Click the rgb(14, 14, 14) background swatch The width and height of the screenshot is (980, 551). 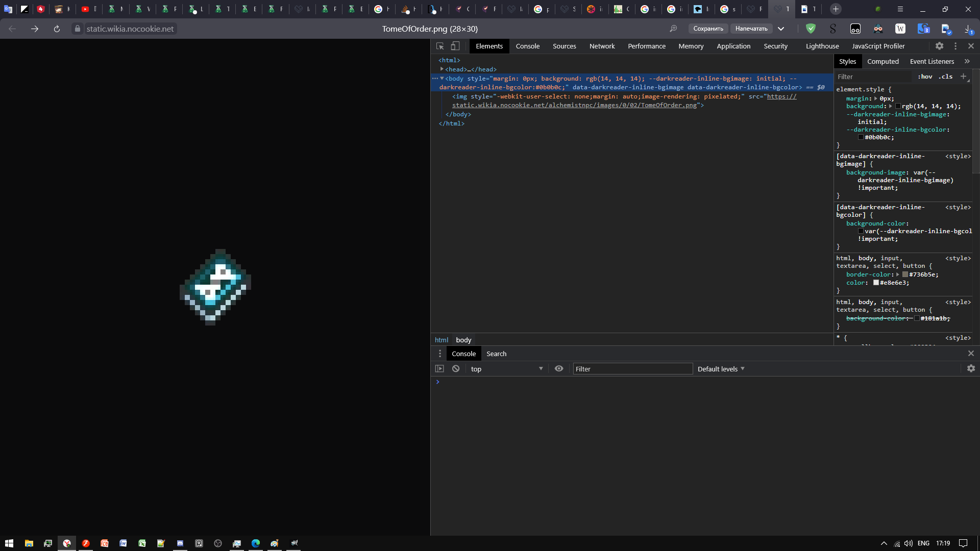click(x=898, y=106)
